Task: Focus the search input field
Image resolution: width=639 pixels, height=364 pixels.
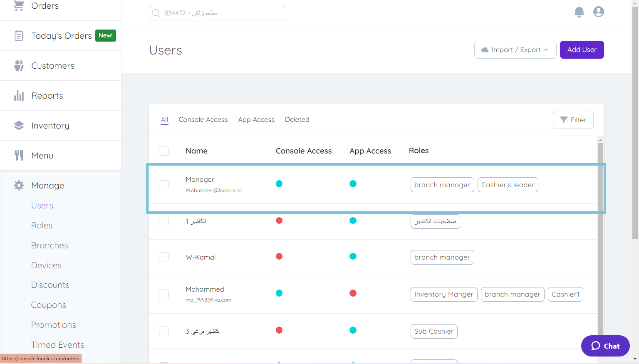Action: 218,13
